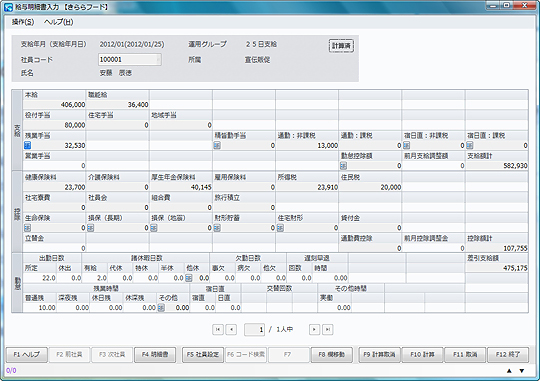The width and height of the screenshot is (540, 381).
Task: Click the 介護保険料 amount cell
Action: pos(117,187)
